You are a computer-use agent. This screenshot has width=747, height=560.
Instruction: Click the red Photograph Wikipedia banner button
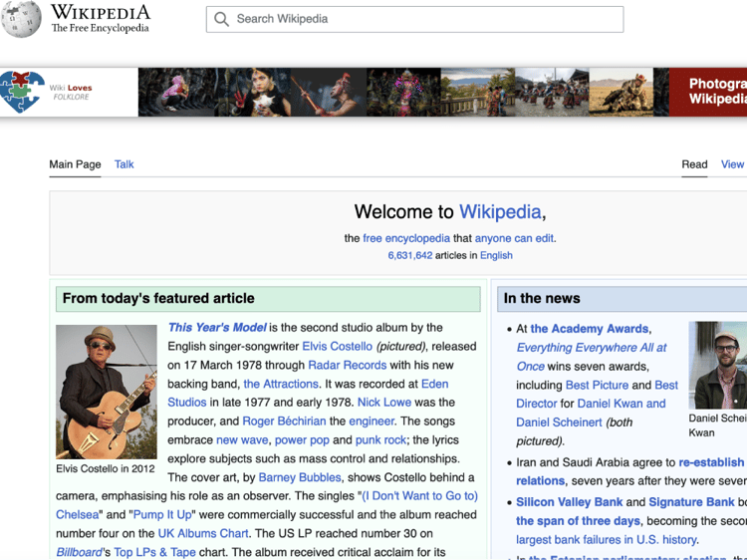[x=708, y=92]
